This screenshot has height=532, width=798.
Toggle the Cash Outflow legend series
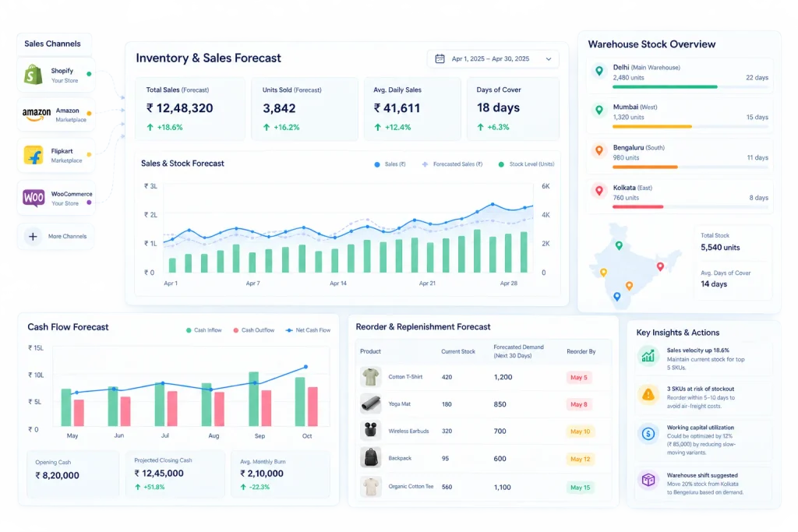254,330
